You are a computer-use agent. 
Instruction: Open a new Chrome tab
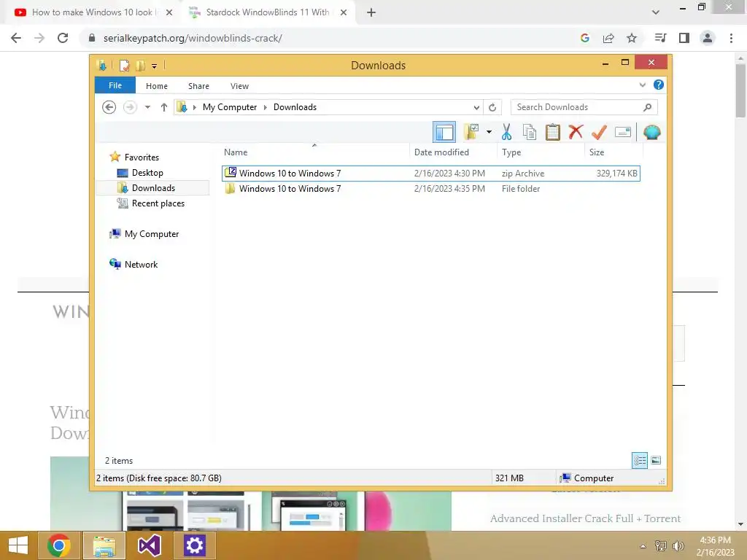point(371,12)
